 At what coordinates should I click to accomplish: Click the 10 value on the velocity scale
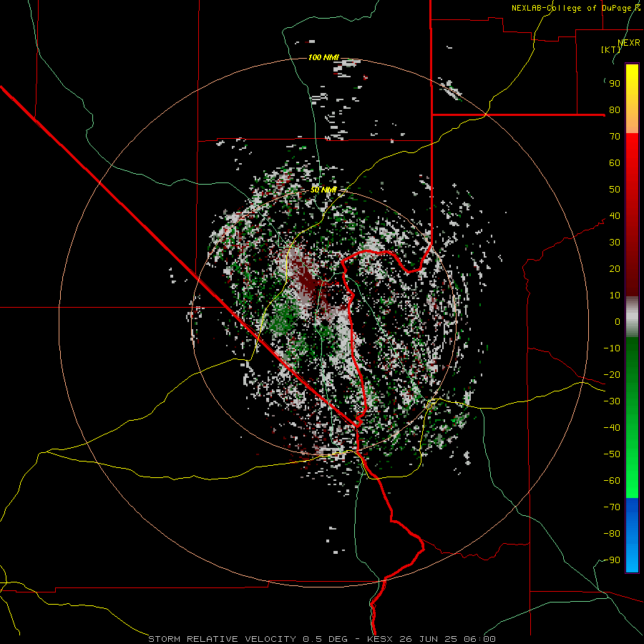615,296
